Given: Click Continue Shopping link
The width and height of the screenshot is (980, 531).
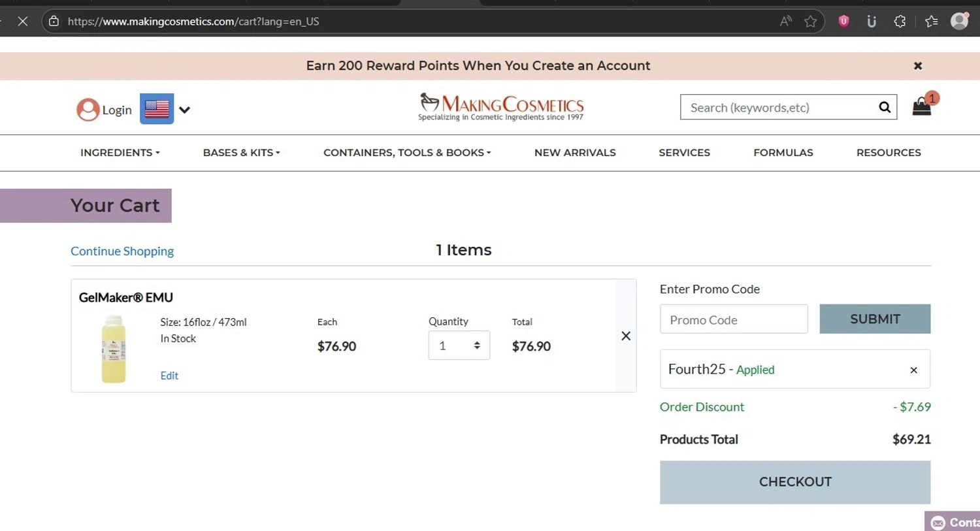Looking at the screenshot, I should click(122, 251).
